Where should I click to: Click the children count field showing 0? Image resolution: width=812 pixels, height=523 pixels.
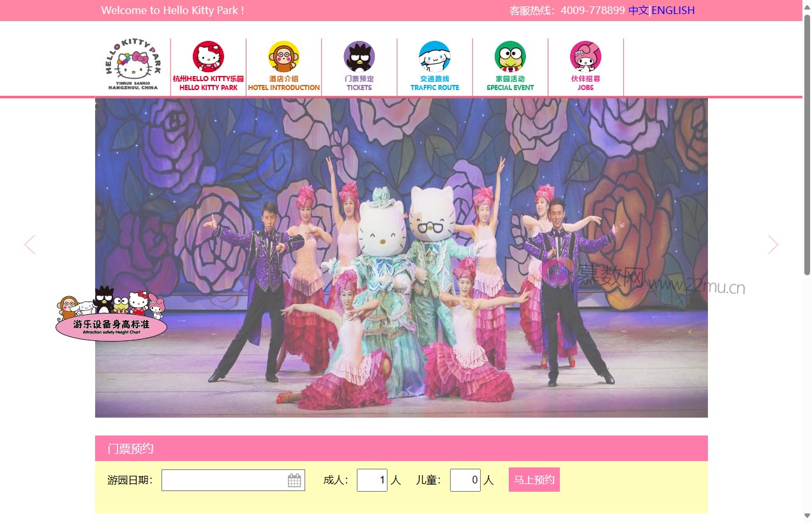click(465, 480)
